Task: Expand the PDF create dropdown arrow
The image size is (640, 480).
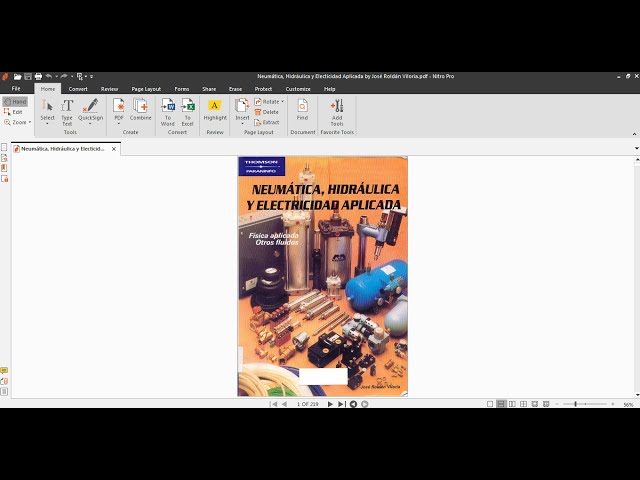Action: point(119,124)
